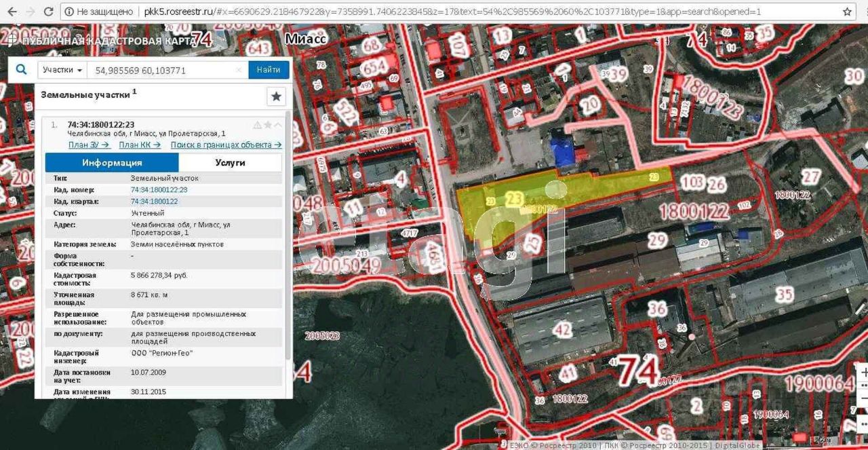Toggle the small star on parcel 74:34:1800122:23
This screenshot has height=450, width=868.
point(268,125)
